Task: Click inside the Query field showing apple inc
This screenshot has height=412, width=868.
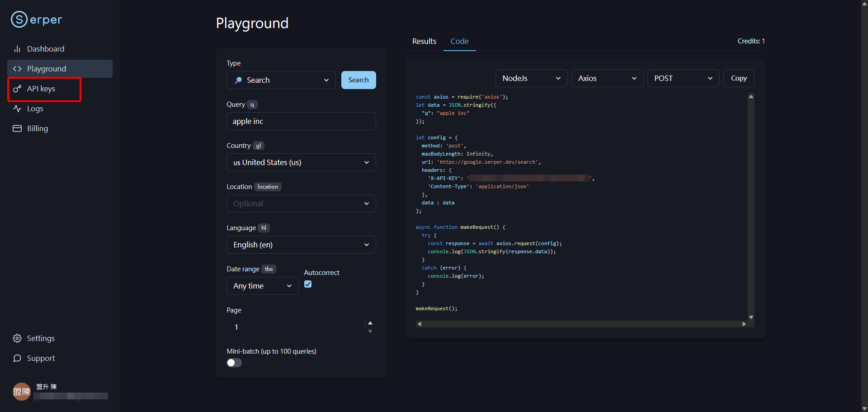Action: [x=301, y=121]
